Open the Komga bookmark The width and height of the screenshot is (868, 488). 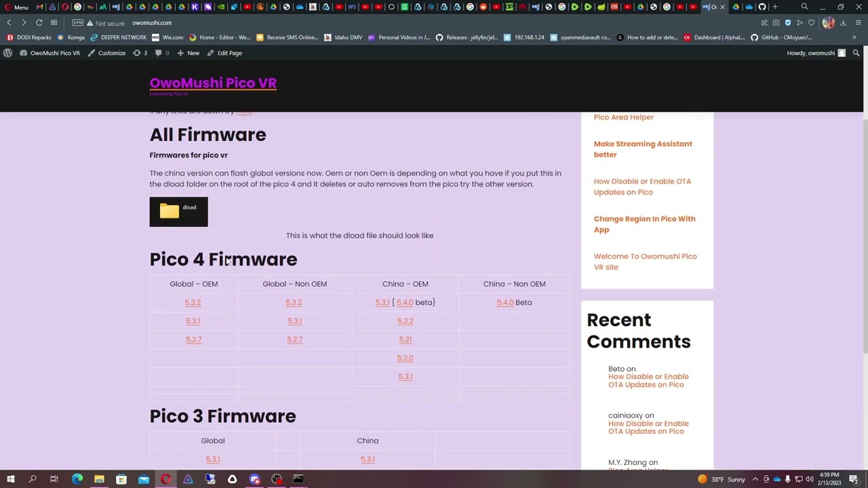(71, 37)
